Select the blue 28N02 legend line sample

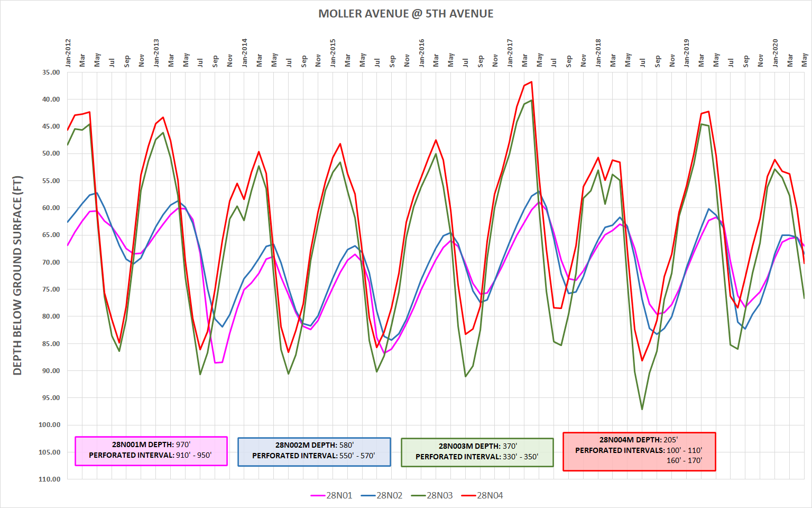click(x=368, y=496)
